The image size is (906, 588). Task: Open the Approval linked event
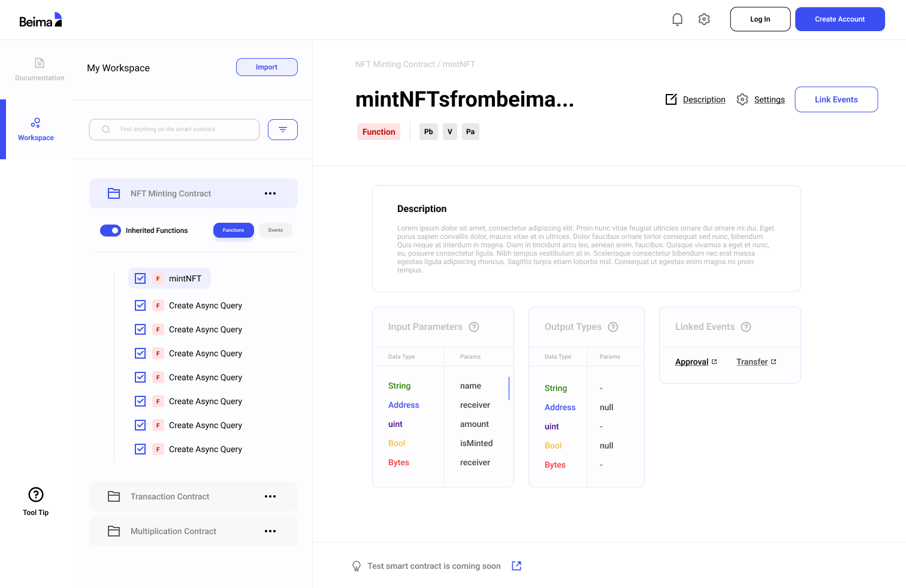[x=692, y=361]
